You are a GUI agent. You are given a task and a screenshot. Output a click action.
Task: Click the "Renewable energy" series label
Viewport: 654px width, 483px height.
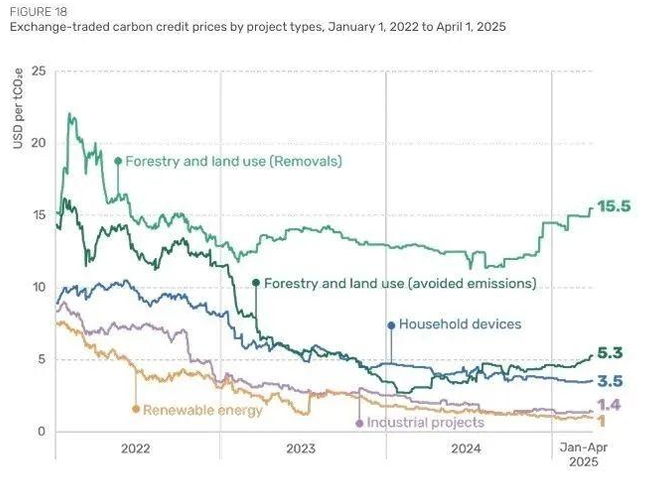click(x=203, y=410)
